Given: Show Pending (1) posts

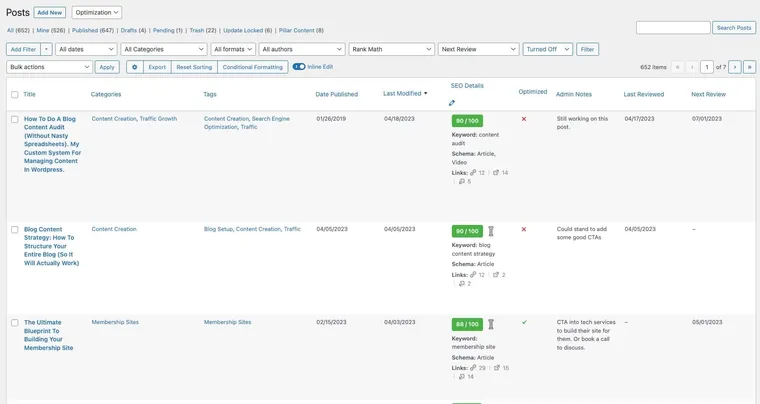Looking at the screenshot, I should tap(168, 30).
